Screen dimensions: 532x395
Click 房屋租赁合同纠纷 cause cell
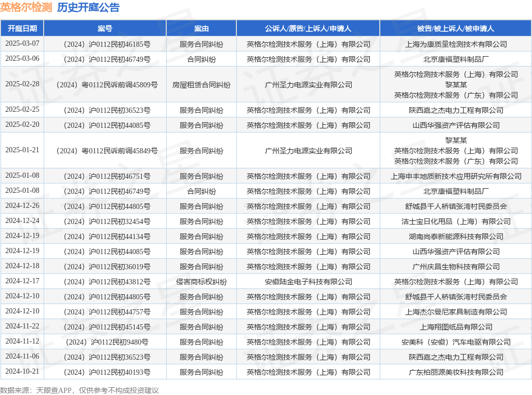click(201, 85)
